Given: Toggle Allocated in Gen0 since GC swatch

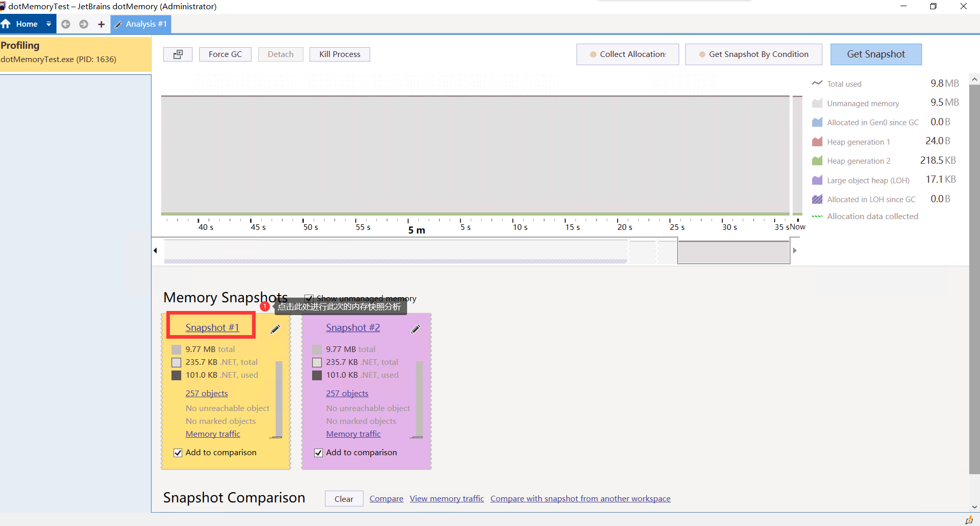Looking at the screenshot, I should 817,122.
